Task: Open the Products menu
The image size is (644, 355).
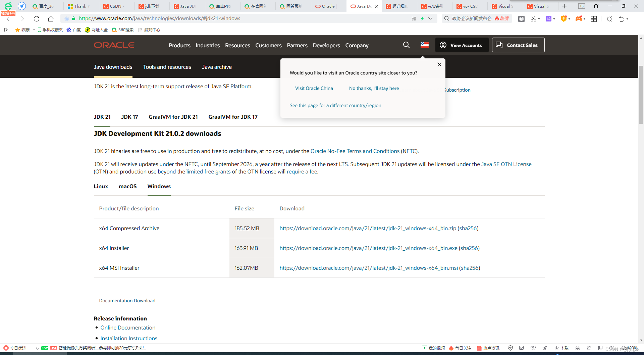Action: [179, 45]
